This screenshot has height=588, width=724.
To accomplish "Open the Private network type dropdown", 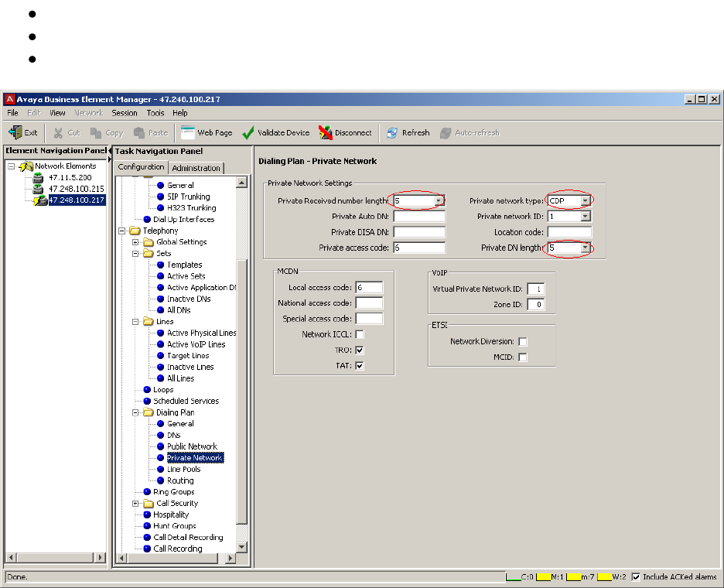I will [586, 200].
